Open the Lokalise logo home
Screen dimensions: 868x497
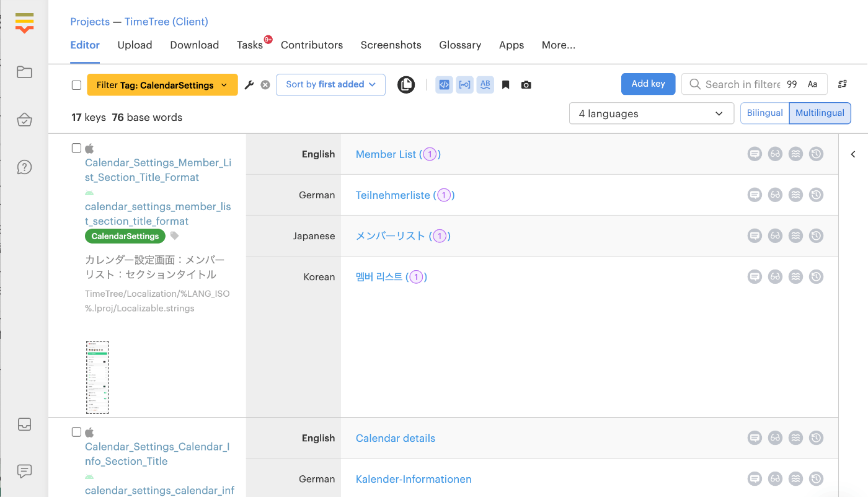tap(24, 23)
